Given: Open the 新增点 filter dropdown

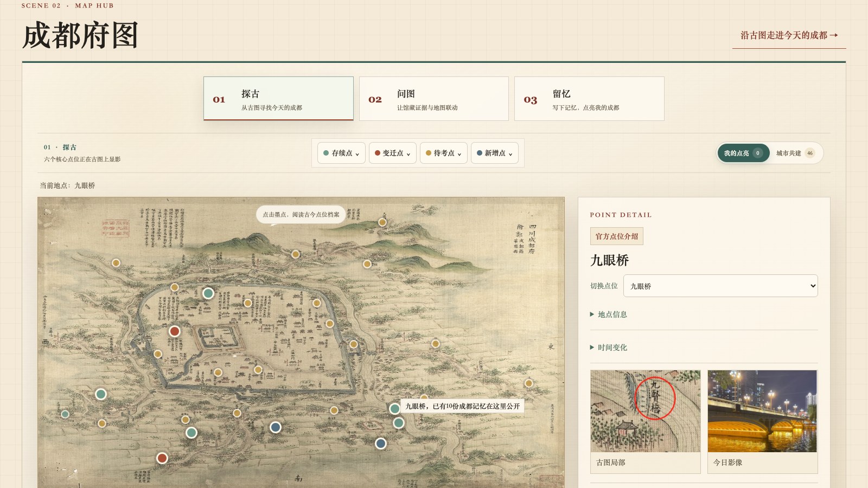Looking at the screenshot, I should point(495,153).
